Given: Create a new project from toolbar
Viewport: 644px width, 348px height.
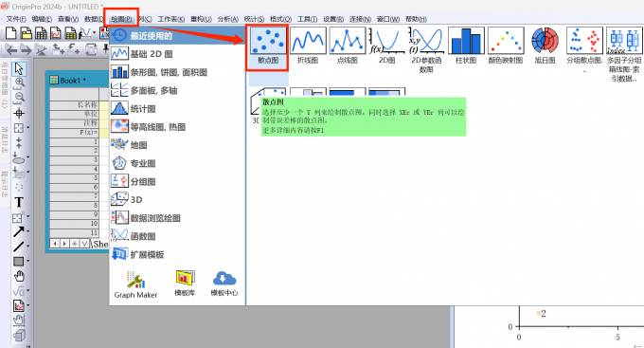Looking at the screenshot, I should 11,33.
